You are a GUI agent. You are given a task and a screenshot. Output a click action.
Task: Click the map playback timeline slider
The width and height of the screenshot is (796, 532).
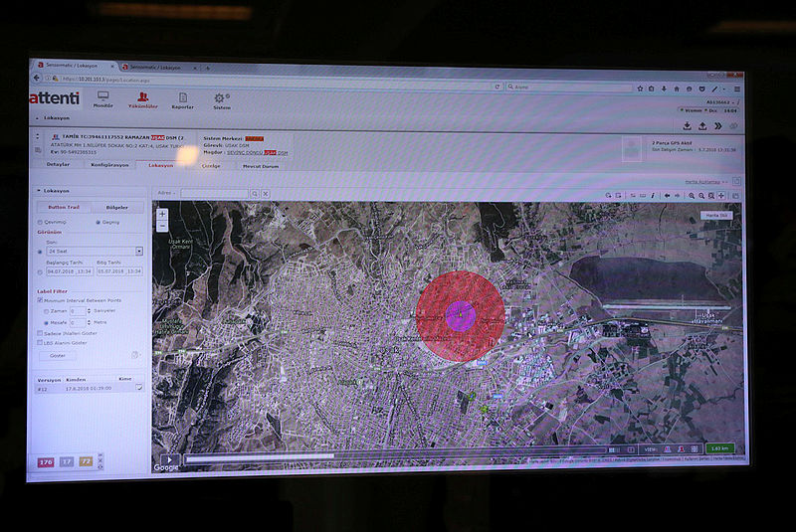pyautogui.click(x=398, y=458)
